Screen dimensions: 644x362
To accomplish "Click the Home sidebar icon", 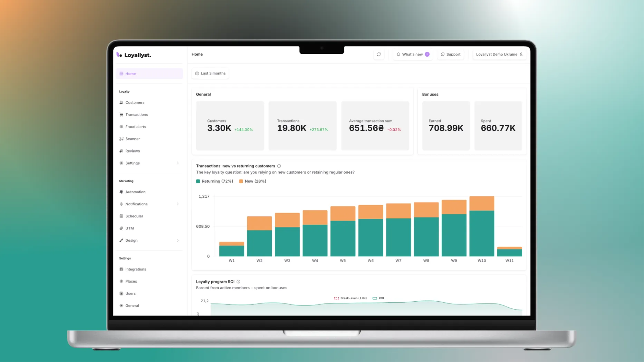I will (x=121, y=74).
